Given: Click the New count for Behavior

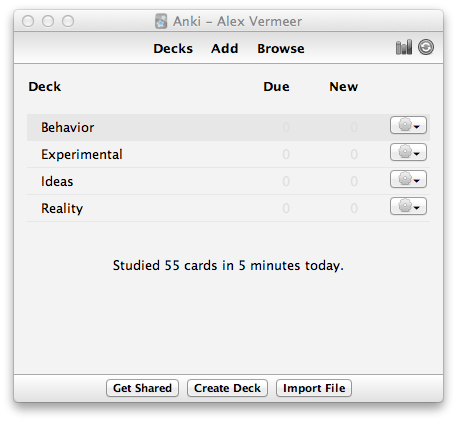Looking at the screenshot, I should 354,127.
